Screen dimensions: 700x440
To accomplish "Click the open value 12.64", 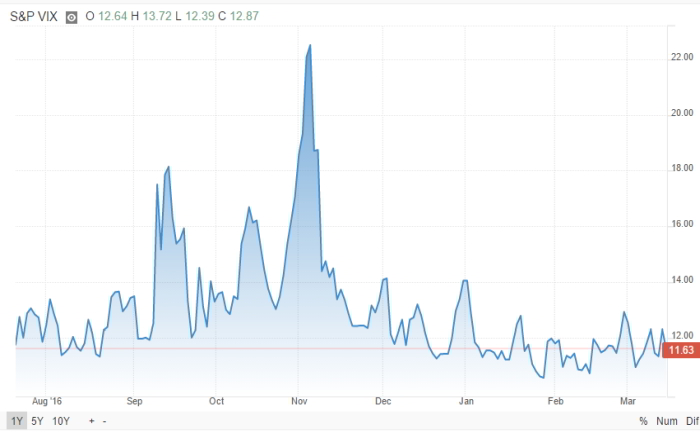I will point(112,16).
